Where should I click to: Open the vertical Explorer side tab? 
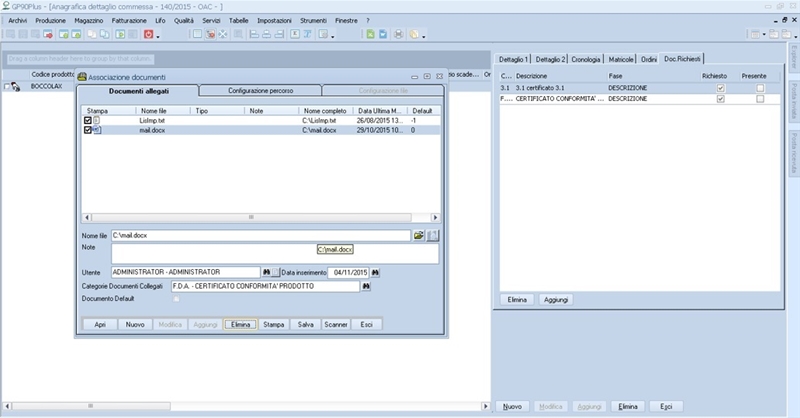[794, 57]
